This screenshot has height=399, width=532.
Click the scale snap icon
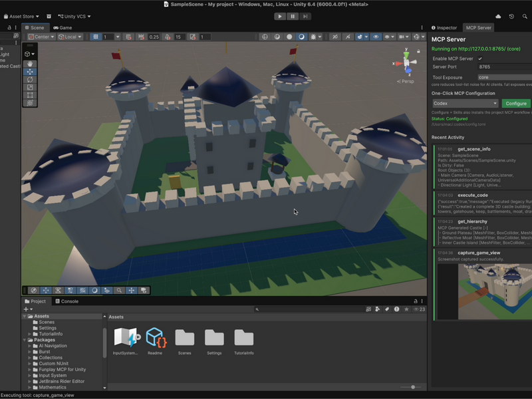(x=193, y=37)
